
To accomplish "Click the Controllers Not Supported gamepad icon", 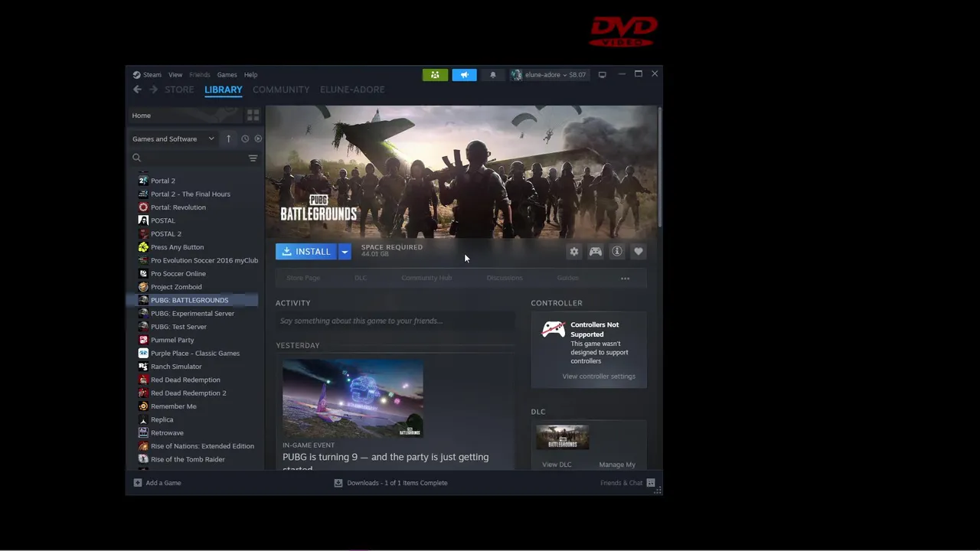I will 553,330.
